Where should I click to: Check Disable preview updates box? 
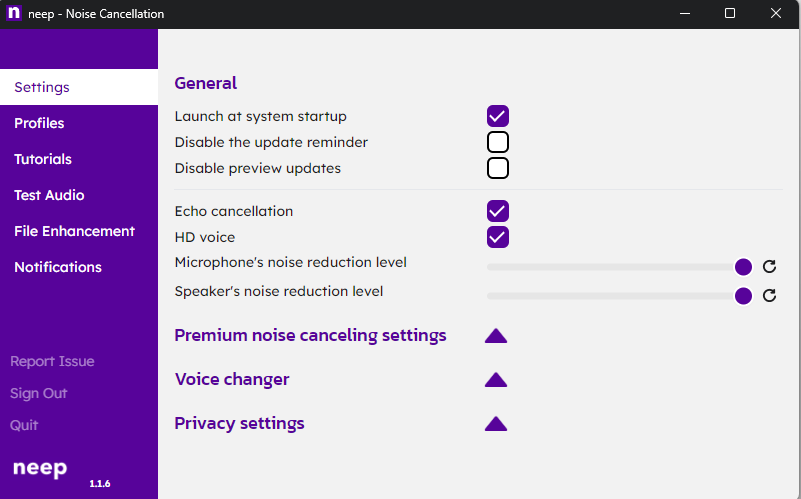click(498, 168)
